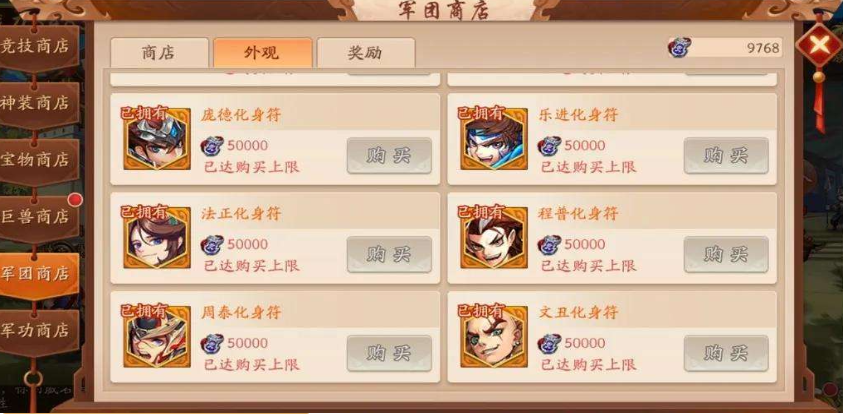
Task: Click 购买 button for 乐进化身符
Action: coord(726,156)
